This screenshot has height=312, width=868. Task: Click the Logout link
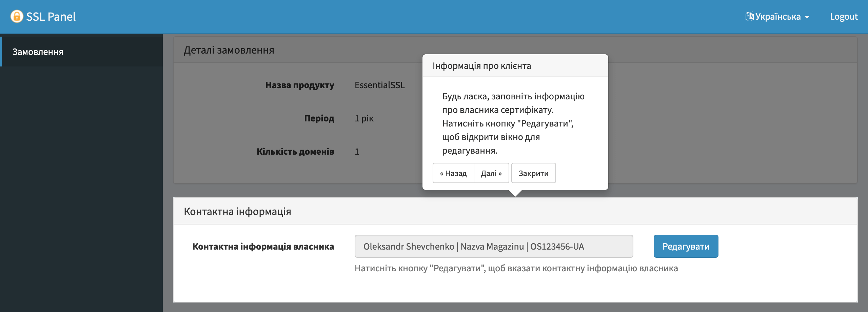coord(844,17)
